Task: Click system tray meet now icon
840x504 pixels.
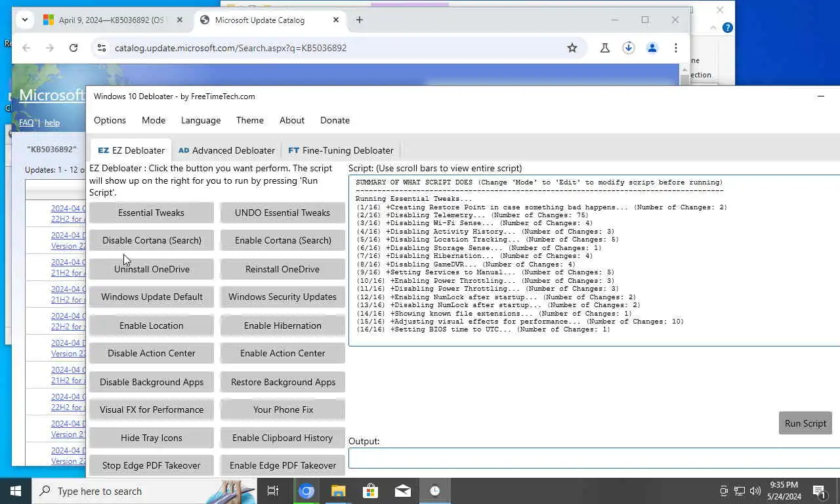Action: 724,491
